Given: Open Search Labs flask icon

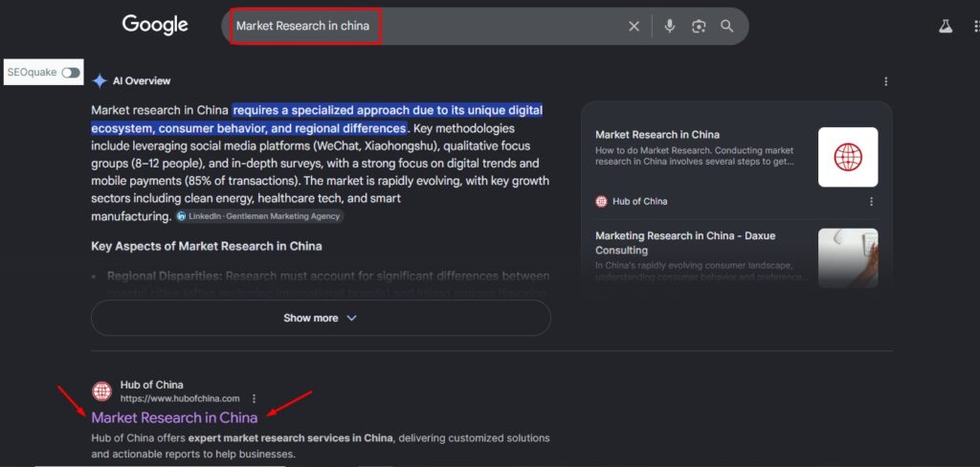Looking at the screenshot, I should pos(946,26).
